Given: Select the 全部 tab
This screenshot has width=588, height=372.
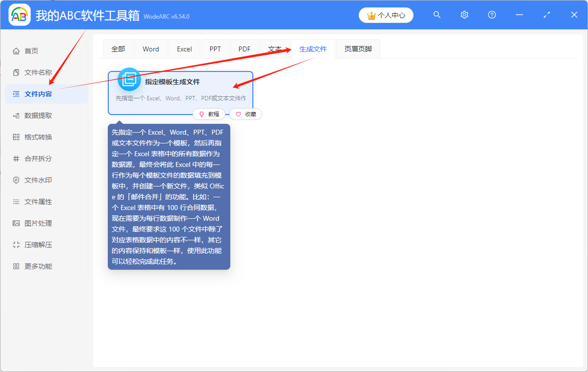Looking at the screenshot, I should pos(118,48).
